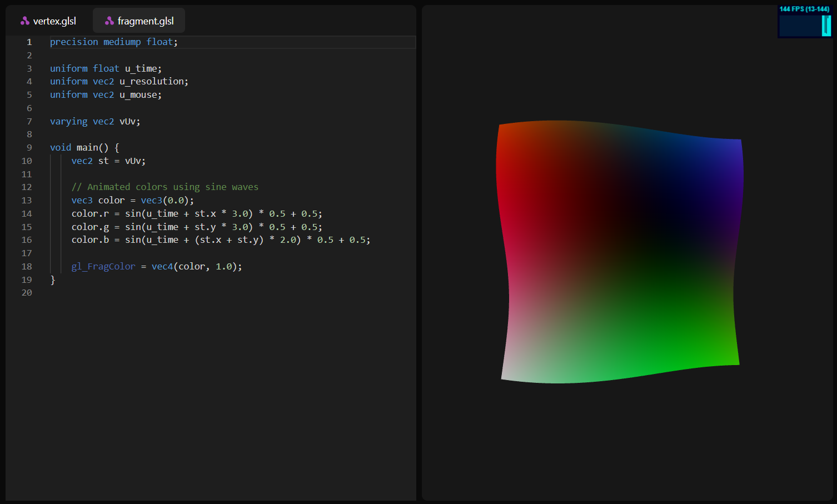837x504 pixels.
Task: Place cursor at void main() line
Action: click(x=84, y=148)
